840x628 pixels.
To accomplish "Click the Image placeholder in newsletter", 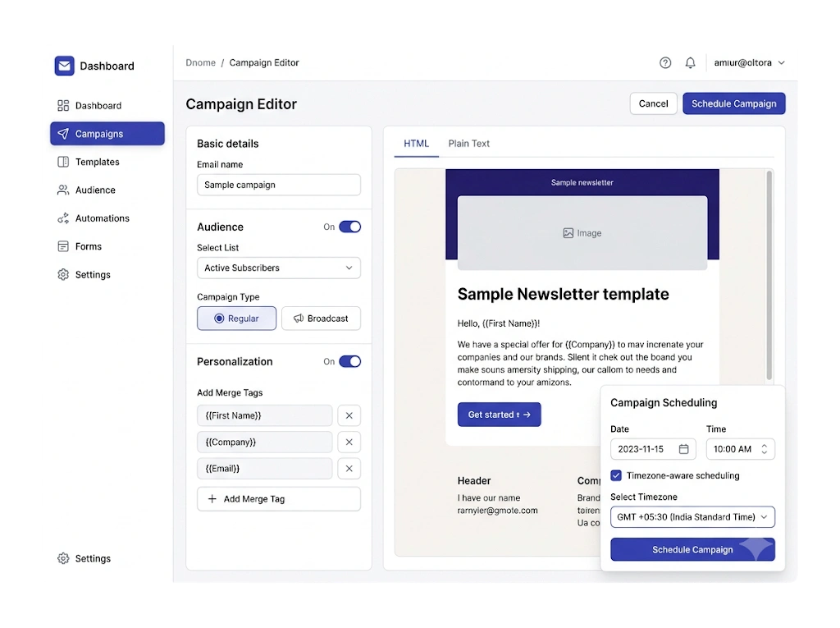I will click(582, 233).
